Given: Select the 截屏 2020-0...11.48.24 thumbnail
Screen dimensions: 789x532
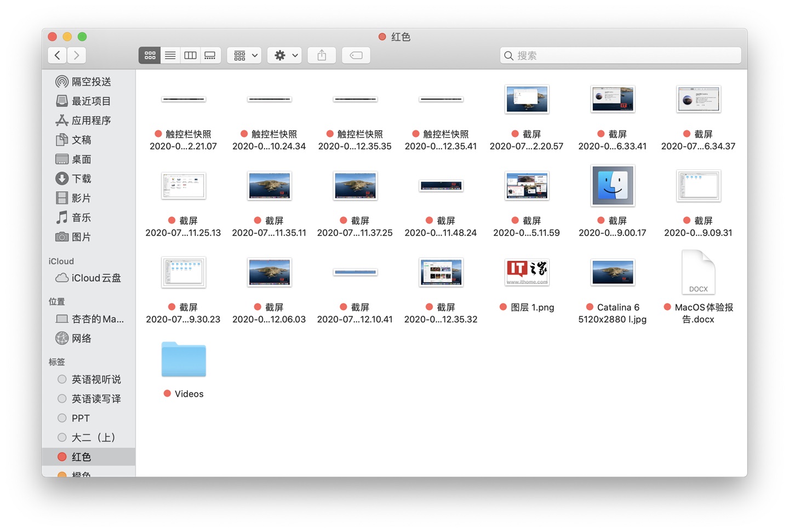Looking at the screenshot, I should (x=441, y=186).
